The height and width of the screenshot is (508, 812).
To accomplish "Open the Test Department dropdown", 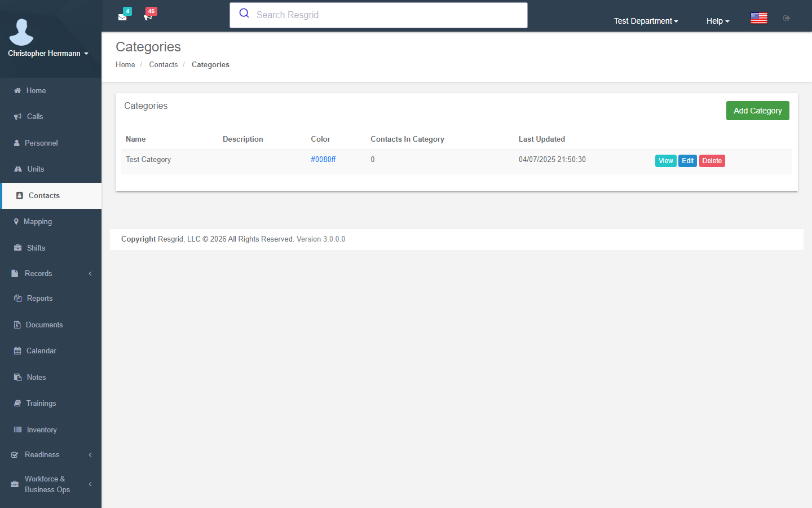I will 646,21.
